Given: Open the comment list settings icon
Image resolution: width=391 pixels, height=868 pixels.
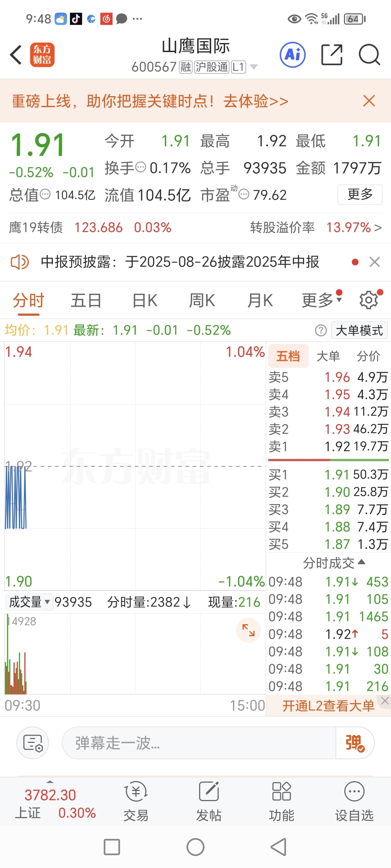Looking at the screenshot, I should tap(33, 744).
